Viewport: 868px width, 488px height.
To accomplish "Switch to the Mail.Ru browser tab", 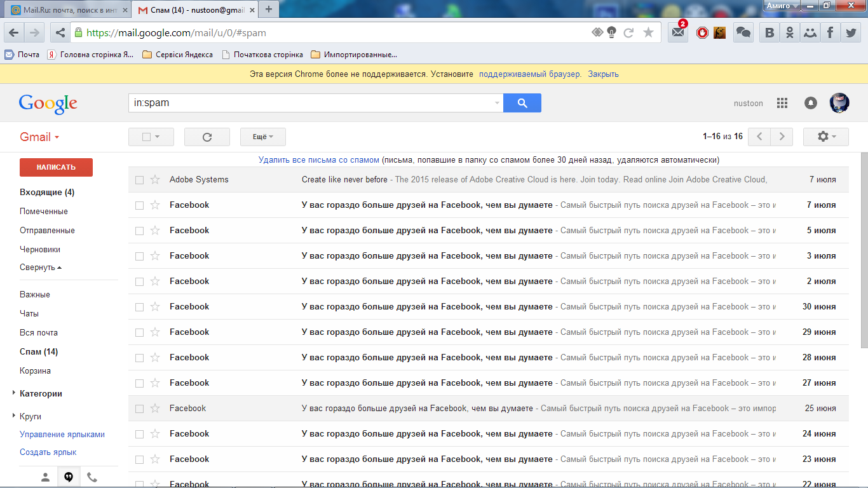I will click(x=69, y=10).
